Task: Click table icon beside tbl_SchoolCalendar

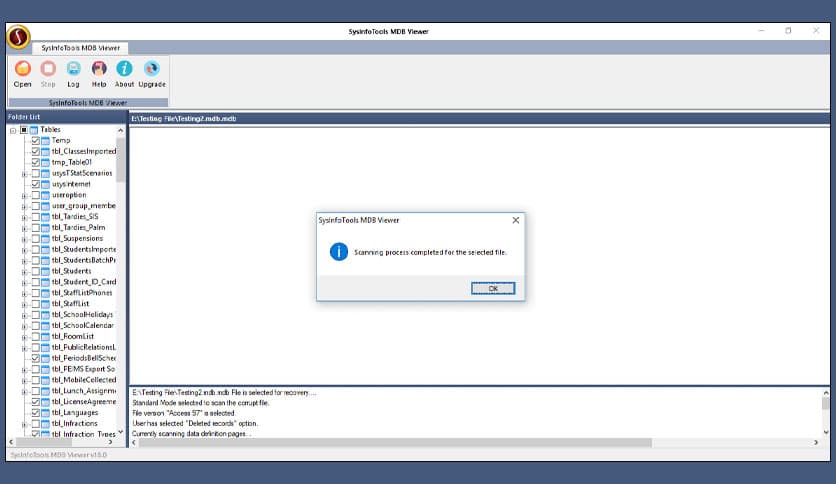Action: coord(45,326)
